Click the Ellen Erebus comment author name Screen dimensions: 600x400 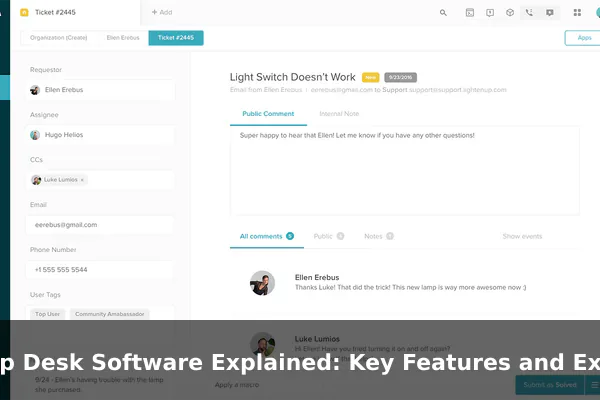(x=317, y=277)
